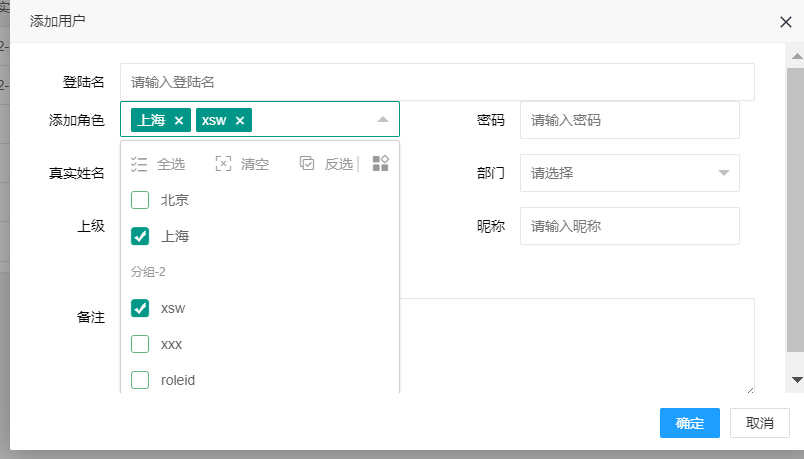804x459 pixels.
Task: Click the 取消 button
Action: 759,423
